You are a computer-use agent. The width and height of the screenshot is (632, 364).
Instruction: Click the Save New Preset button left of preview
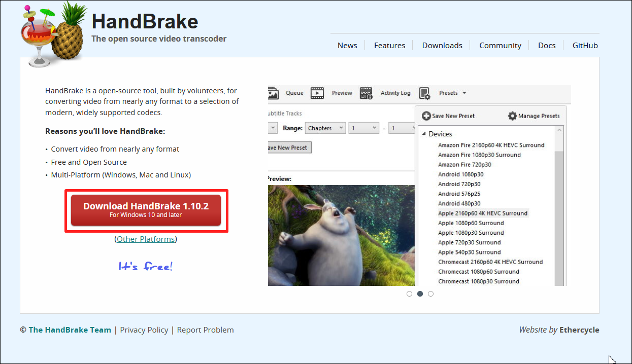coord(289,148)
